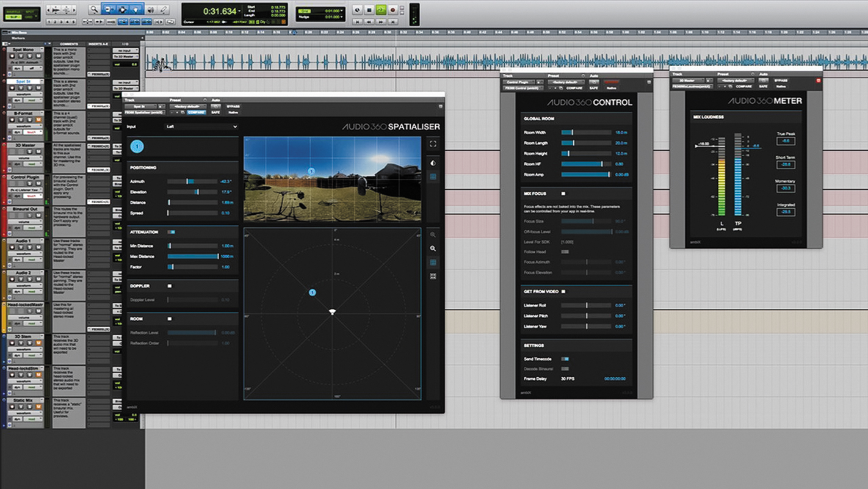The image size is (868, 489).
Task: Enable the Get From Video checkbox
Action: (x=563, y=292)
